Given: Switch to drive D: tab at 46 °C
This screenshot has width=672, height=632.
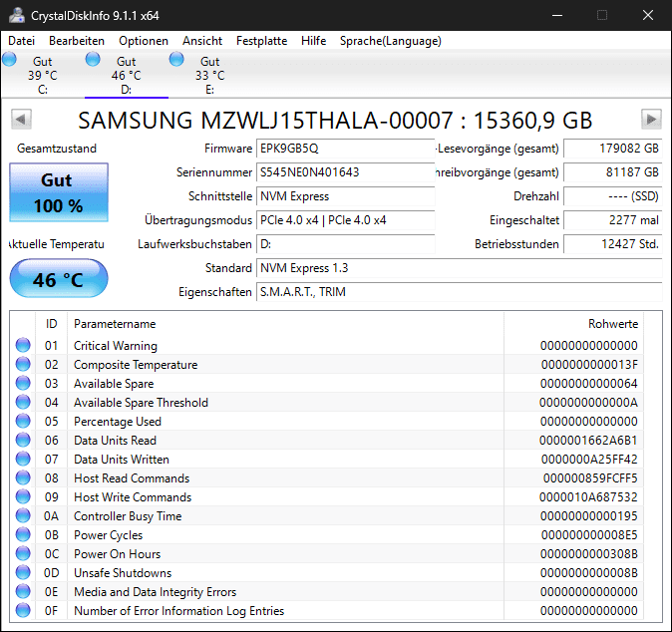Looking at the screenshot, I should click(126, 76).
